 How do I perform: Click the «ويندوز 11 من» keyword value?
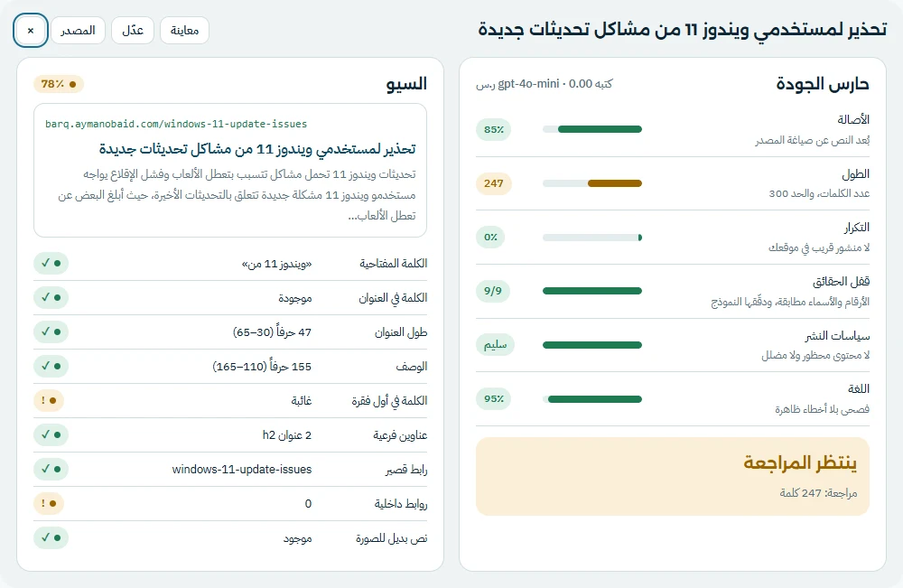[x=277, y=264]
